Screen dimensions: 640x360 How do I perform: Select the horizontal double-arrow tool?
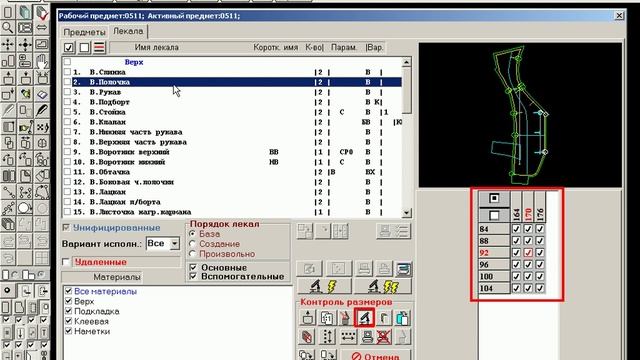pyautogui.click(x=42, y=28)
